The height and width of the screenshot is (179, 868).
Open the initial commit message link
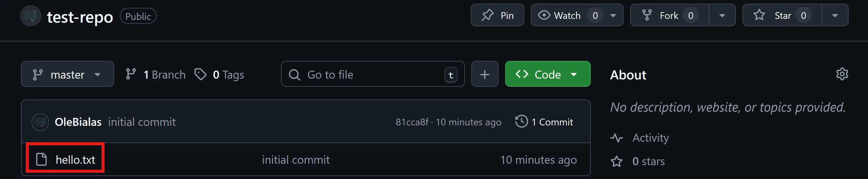click(x=142, y=122)
